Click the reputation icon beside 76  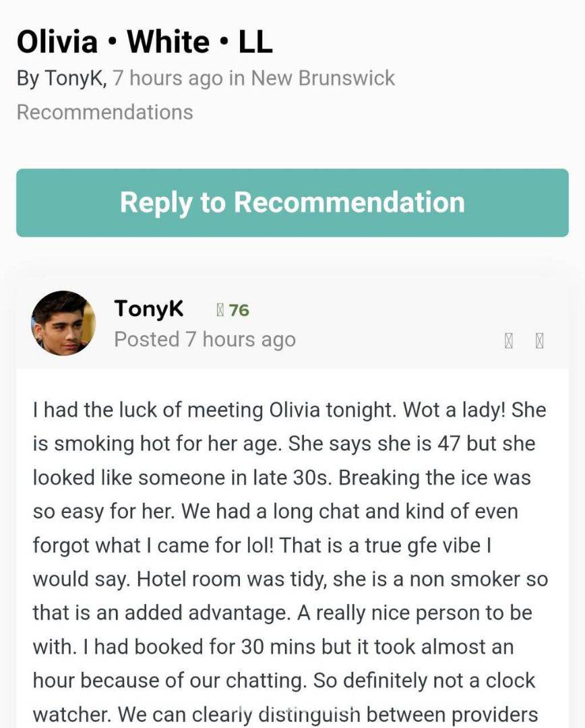[220, 310]
